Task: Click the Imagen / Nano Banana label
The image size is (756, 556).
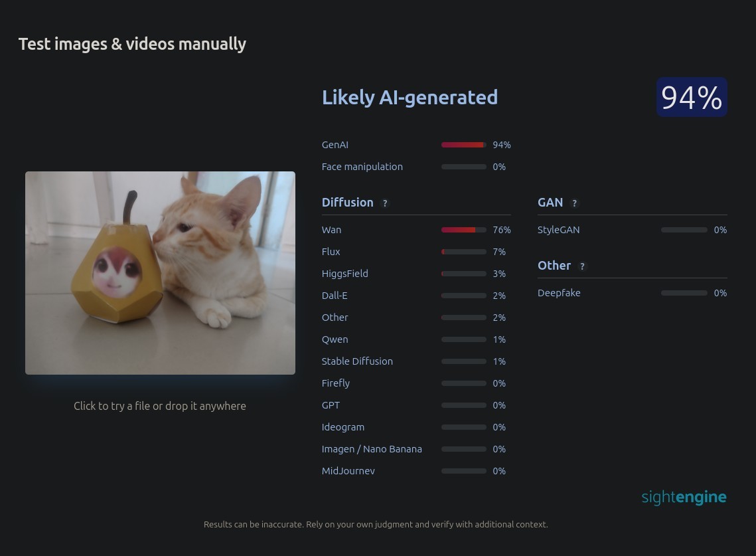Action: click(x=372, y=449)
